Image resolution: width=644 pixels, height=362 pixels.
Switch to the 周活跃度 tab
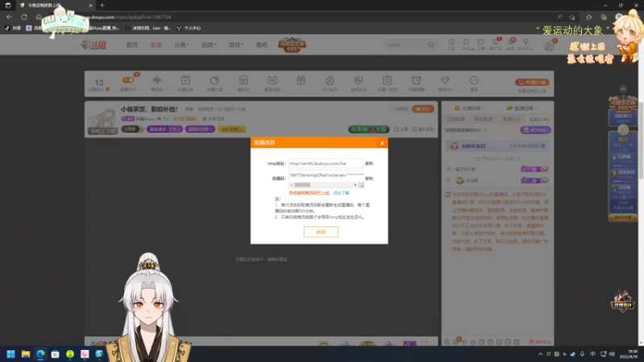pos(483,119)
